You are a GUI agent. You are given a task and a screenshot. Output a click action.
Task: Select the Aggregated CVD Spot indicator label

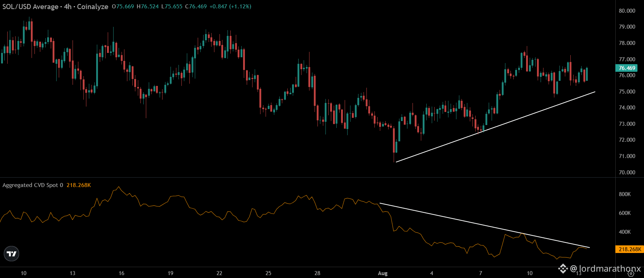point(33,185)
